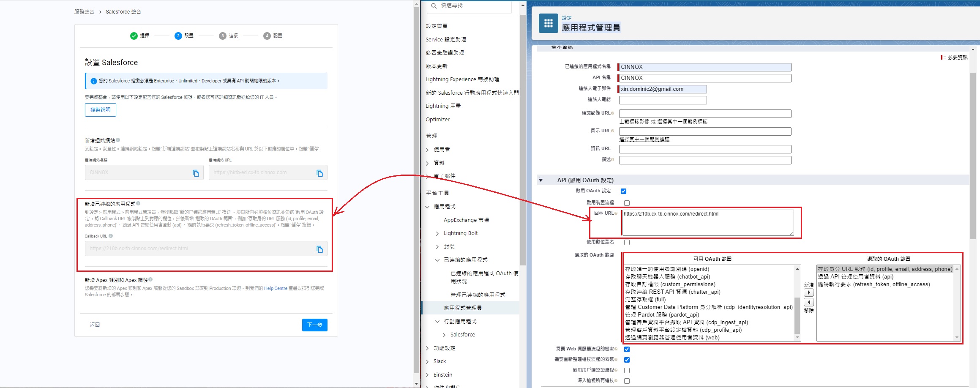Enable 深入檢視所有權杖 checkbox
Viewport: 980px width, 388px height.
[x=627, y=381]
